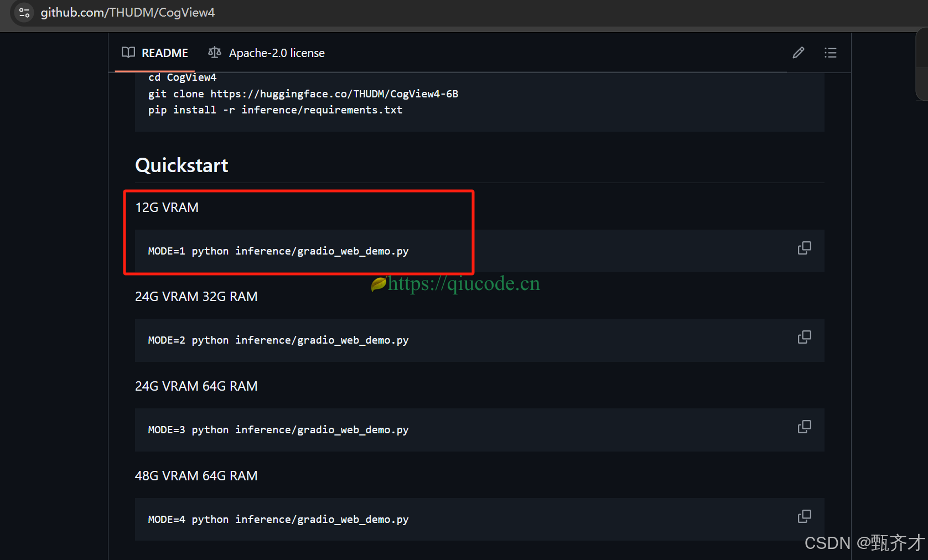Copy the MODE=4 command

click(x=805, y=516)
